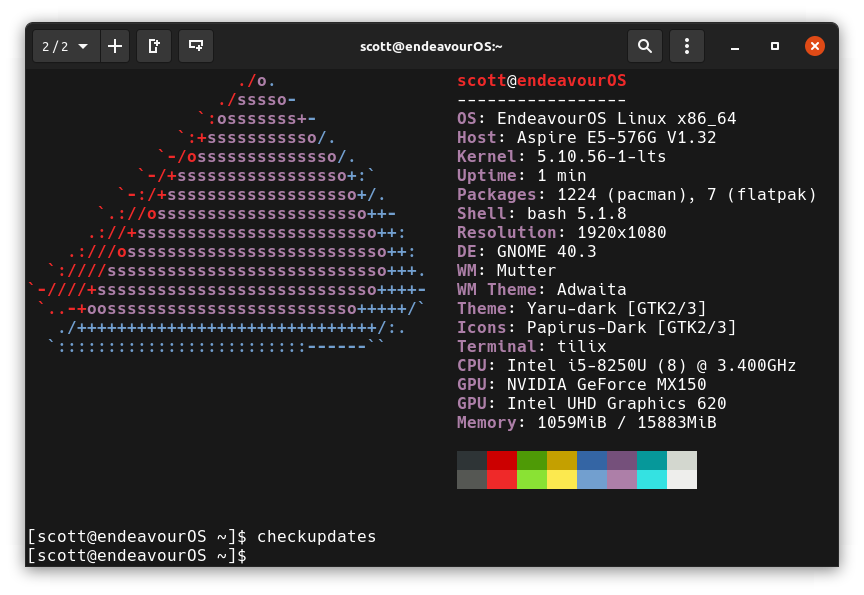
Task: Click the dropdown arrow beside the session counter
Action: 84,46
